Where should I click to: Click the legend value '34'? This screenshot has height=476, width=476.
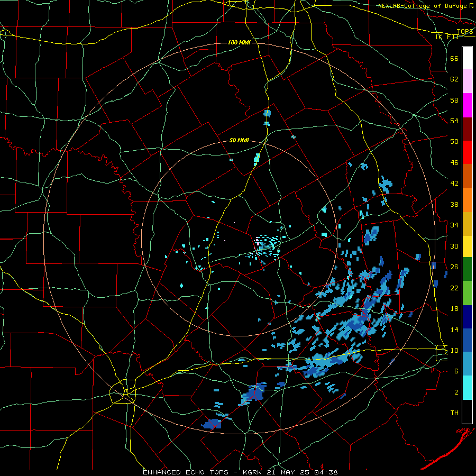[x=454, y=225]
